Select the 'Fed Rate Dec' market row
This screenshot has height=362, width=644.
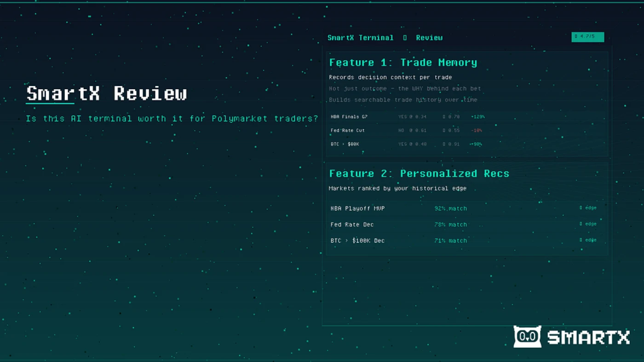(x=467, y=225)
